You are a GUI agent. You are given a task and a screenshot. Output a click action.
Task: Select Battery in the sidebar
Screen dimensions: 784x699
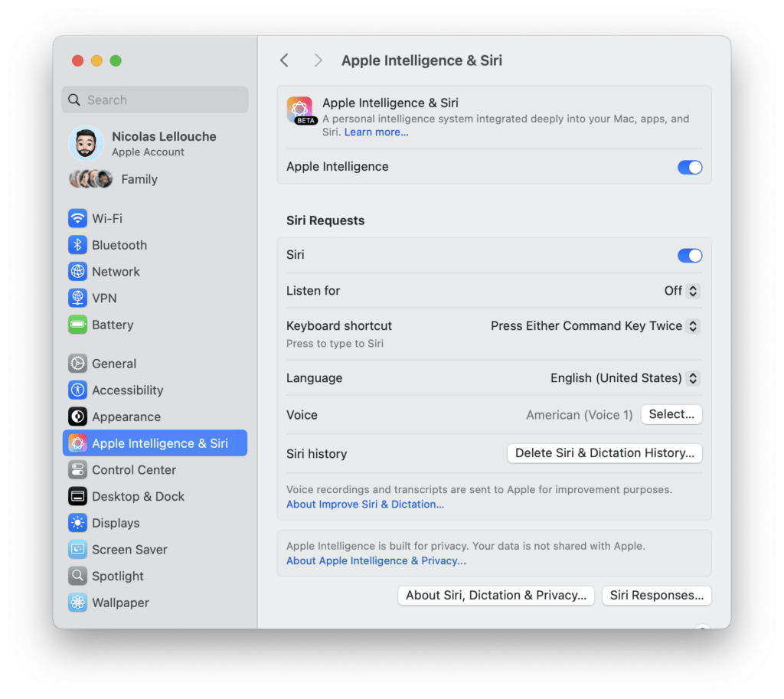pyautogui.click(x=155, y=325)
